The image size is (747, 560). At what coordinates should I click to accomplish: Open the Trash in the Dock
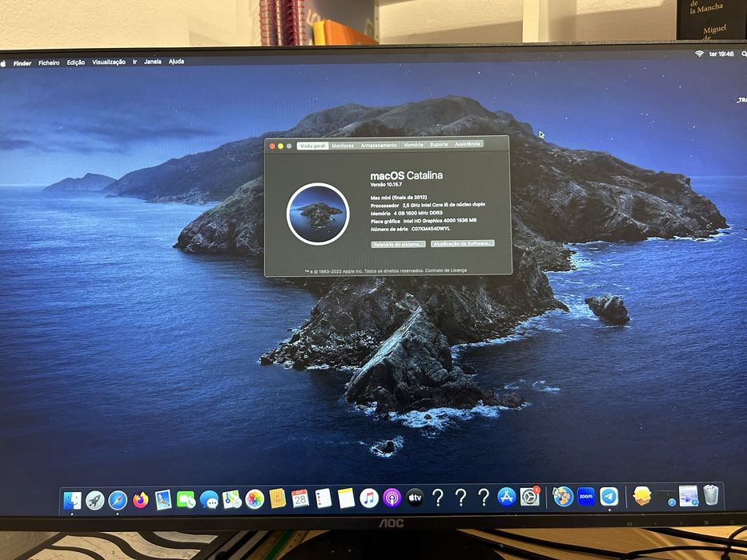point(710,495)
